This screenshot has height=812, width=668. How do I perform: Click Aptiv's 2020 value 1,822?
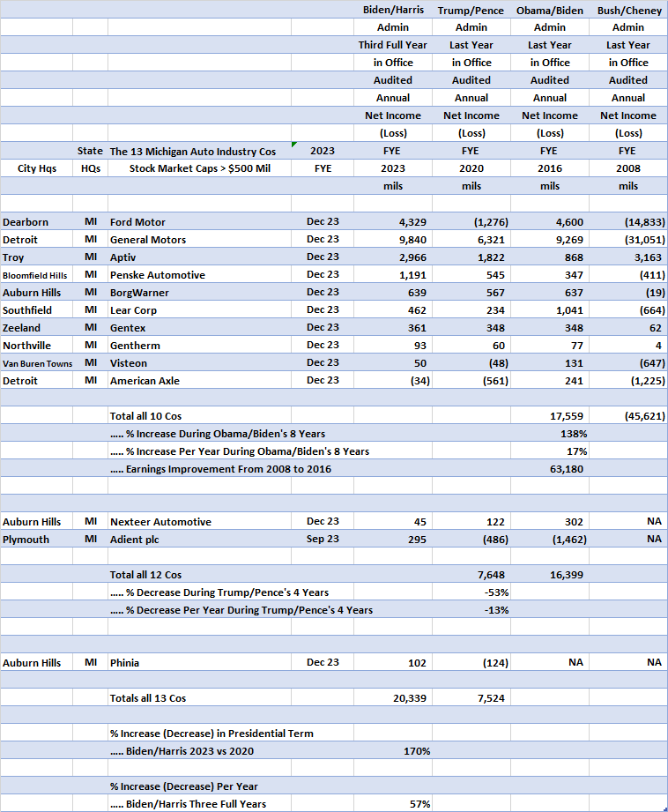[x=471, y=257]
